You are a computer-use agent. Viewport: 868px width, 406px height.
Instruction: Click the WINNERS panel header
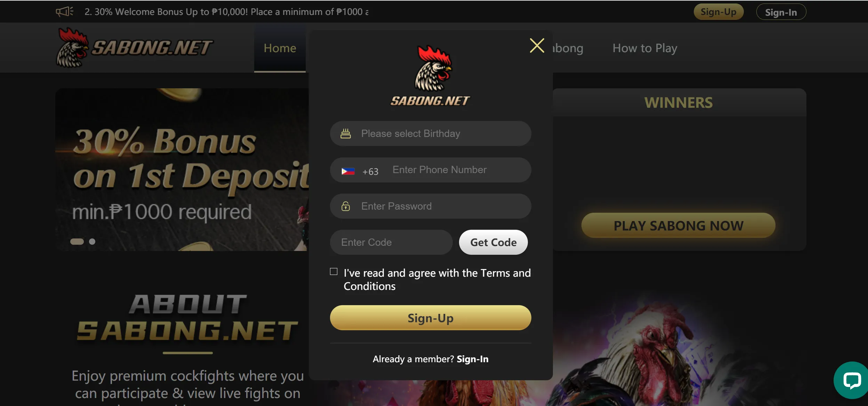click(678, 102)
